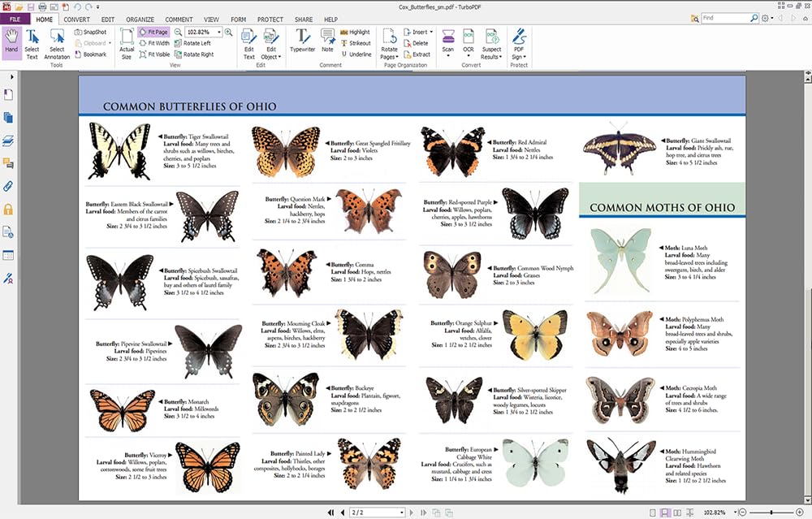Expand the page number dropdown
This screenshot has height=519, width=812.
click(400, 513)
